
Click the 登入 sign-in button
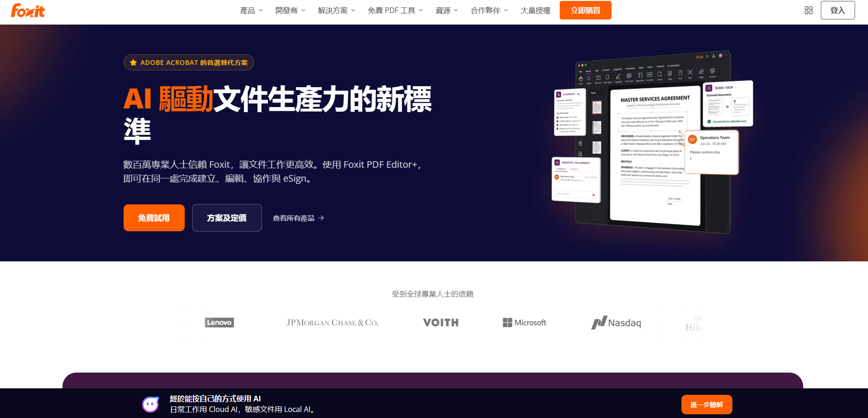tap(838, 10)
